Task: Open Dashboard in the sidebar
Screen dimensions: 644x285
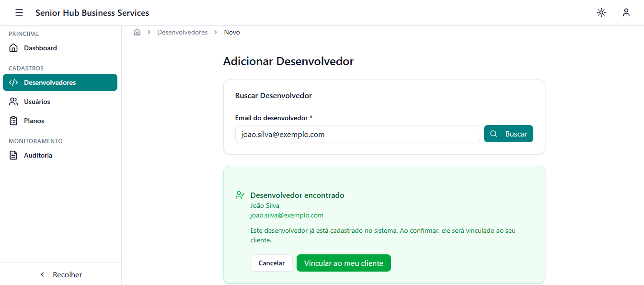Action: click(x=60, y=48)
